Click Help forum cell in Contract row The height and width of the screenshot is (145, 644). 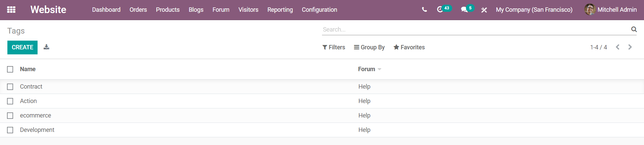point(364,87)
